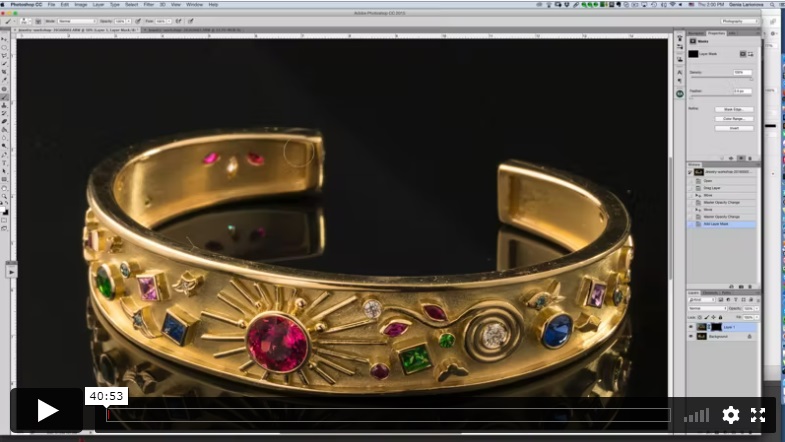Select vector mask button in Properties
Image resolution: width=785 pixels, height=442 pixels.
[x=750, y=54]
